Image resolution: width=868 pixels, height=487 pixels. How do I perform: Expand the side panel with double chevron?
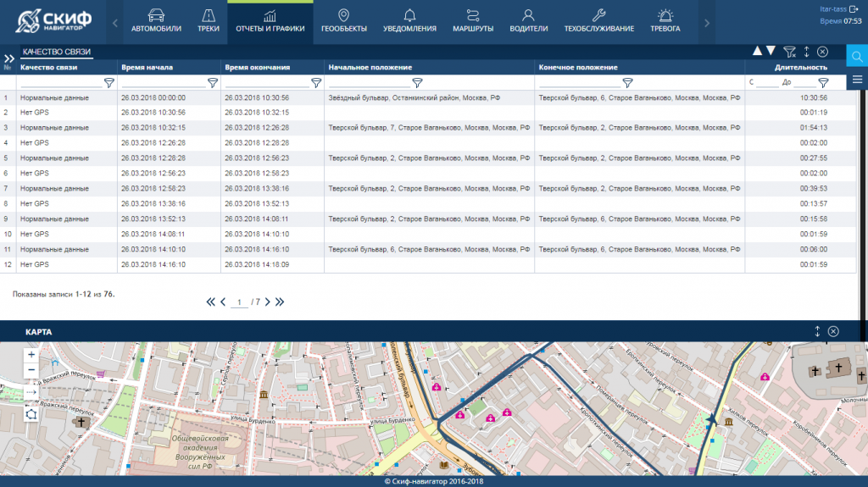tap(8, 58)
